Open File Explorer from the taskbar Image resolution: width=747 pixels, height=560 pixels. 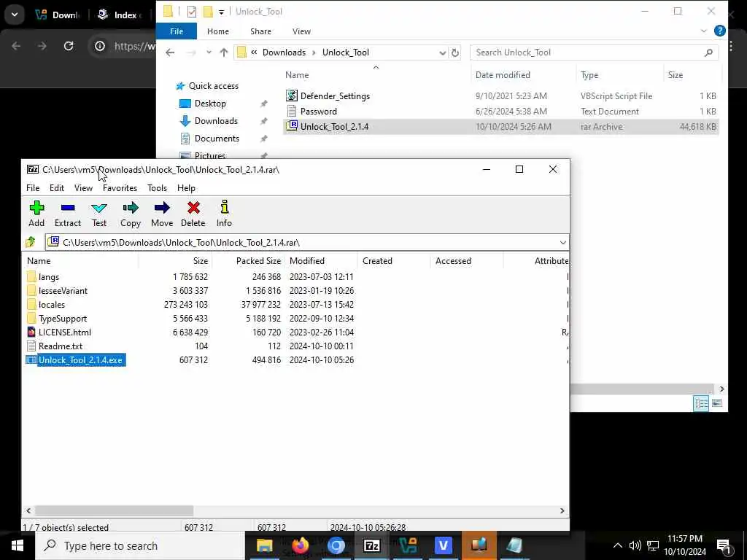(x=264, y=545)
